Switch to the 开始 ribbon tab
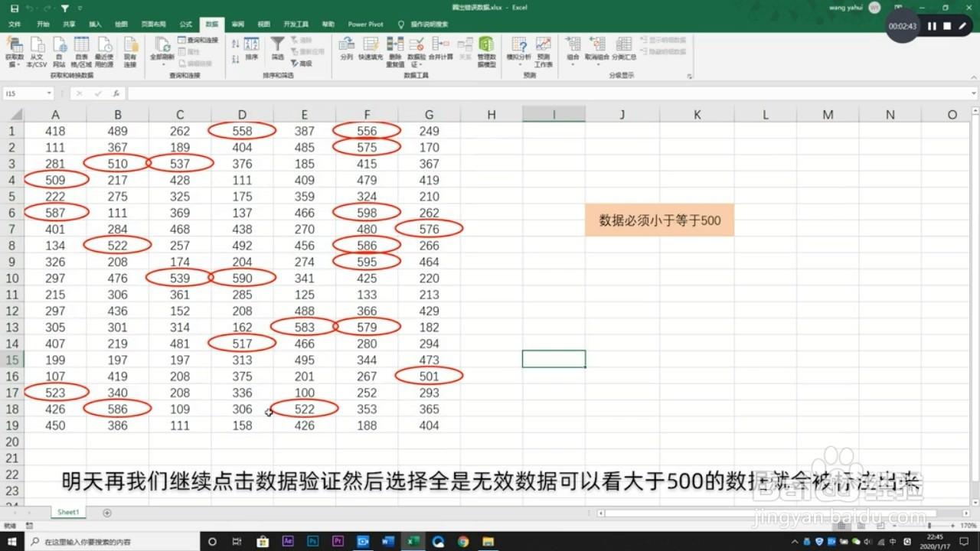The width and height of the screenshot is (980, 551). (42, 24)
